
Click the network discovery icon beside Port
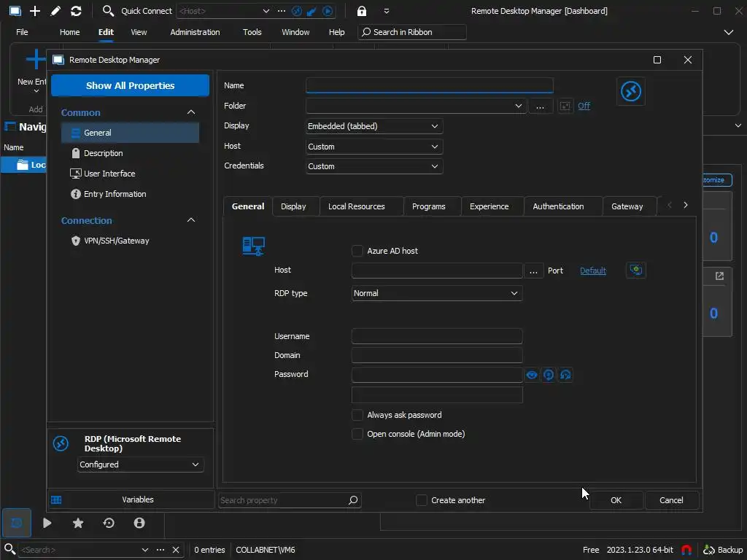tap(636, 271)
